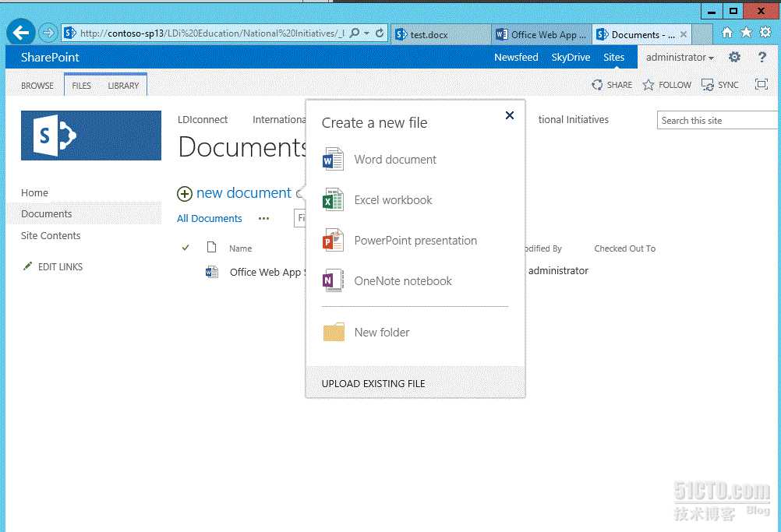The width and height of the screenshot is (781, 532).
Task: Select the LIBRARY ribbon tab
Action: click(x=123, y=86)
